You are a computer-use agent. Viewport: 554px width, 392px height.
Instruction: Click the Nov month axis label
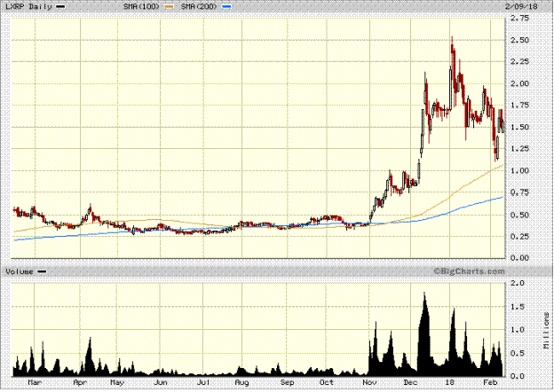[369, 382]
